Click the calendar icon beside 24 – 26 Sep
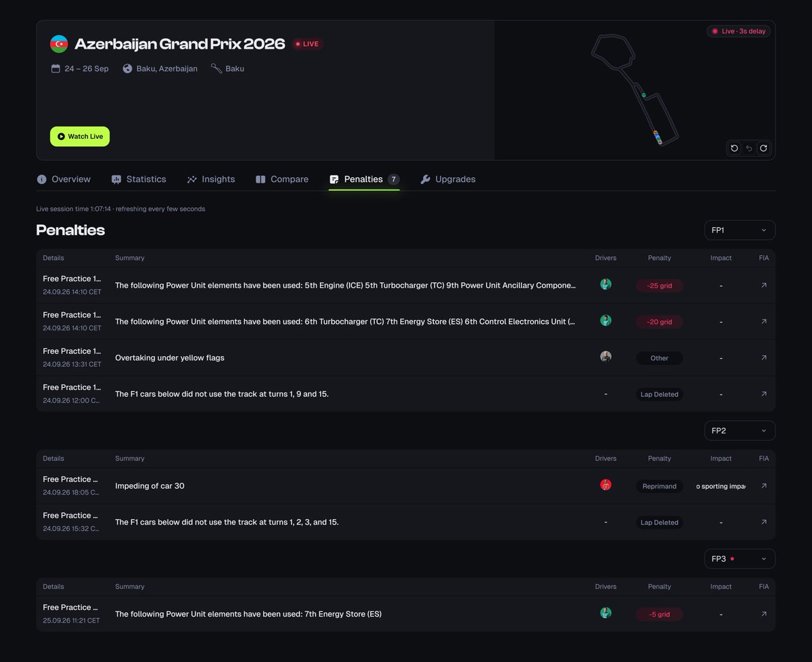 pos(55,68)
